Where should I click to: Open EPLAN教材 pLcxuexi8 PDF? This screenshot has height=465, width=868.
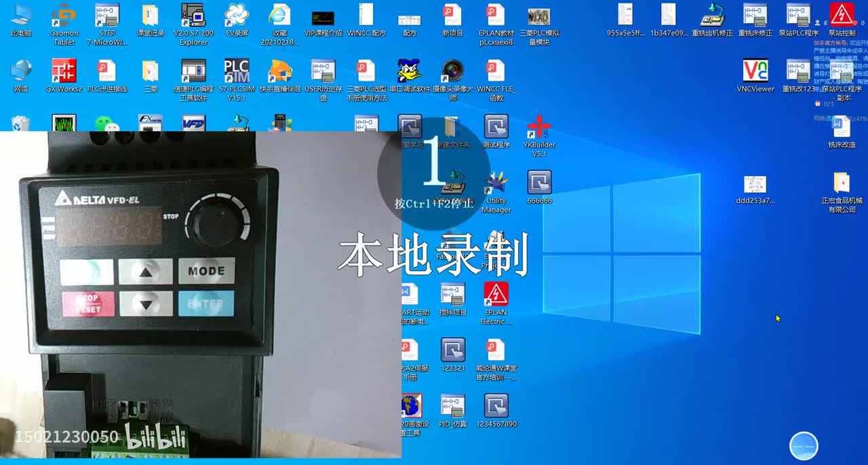pos(496,24)
